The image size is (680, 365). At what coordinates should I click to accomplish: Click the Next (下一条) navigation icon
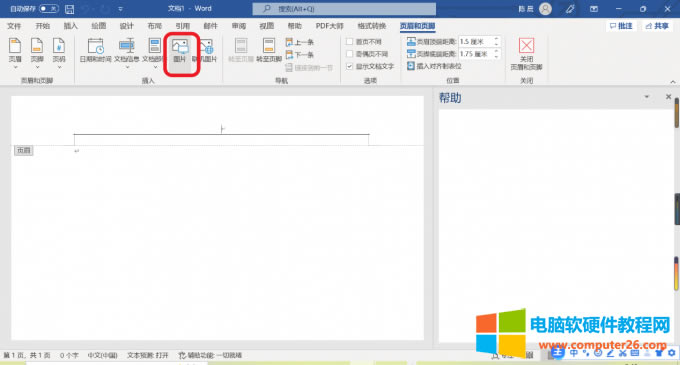pos(289,55)
